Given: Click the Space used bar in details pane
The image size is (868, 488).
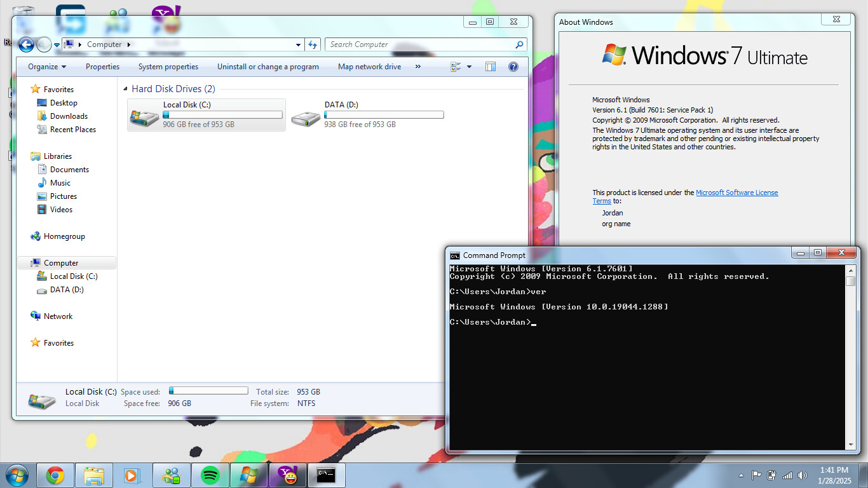Looking at the screenshot, I should [x=208, y=391].
